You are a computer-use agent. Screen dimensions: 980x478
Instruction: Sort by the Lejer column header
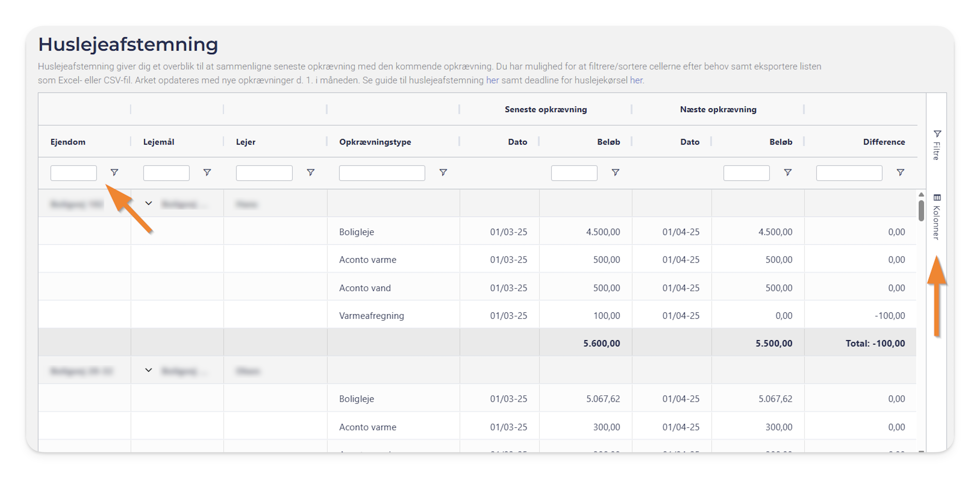tap(245, 142)
